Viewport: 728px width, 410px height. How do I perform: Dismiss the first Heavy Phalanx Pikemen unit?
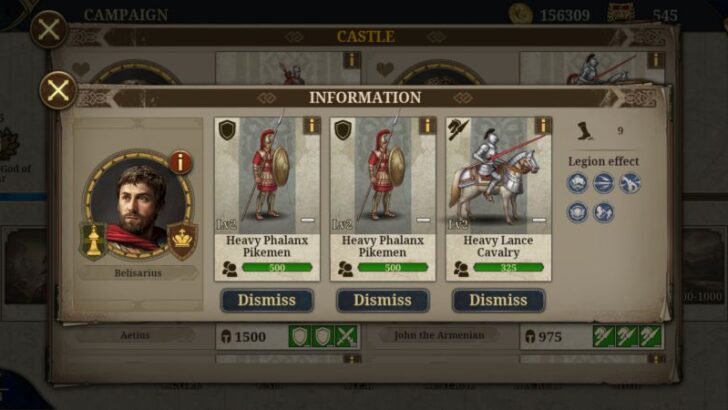pos(267,300)
